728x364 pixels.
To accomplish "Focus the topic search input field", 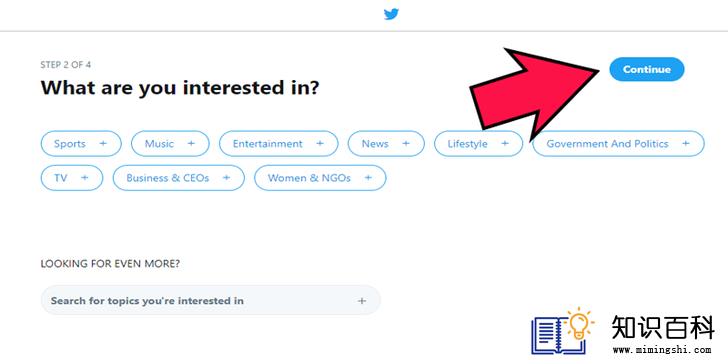I will click(x=211, y=300).
